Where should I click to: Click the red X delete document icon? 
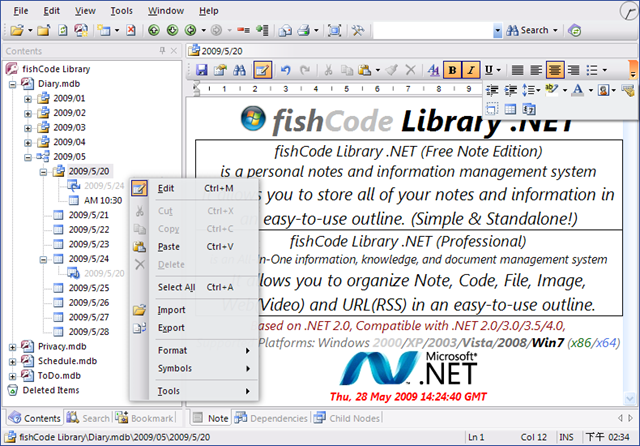coord(131,30)
